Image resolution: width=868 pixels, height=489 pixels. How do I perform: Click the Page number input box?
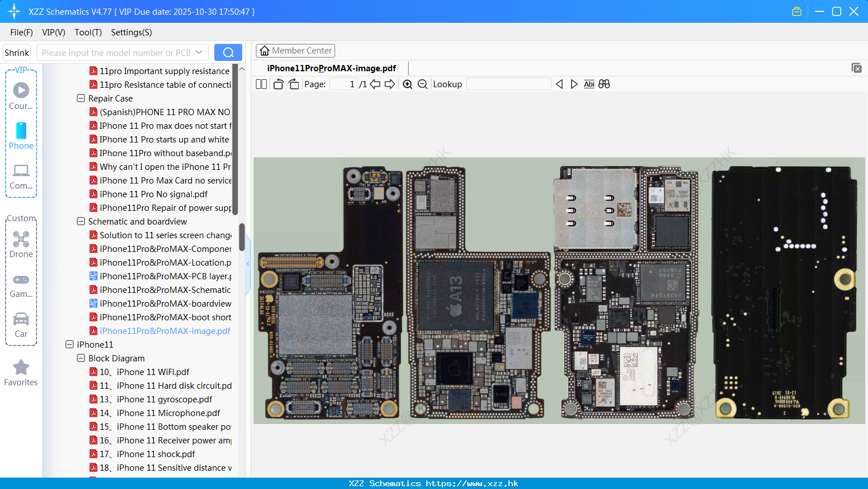click(344, 84)
